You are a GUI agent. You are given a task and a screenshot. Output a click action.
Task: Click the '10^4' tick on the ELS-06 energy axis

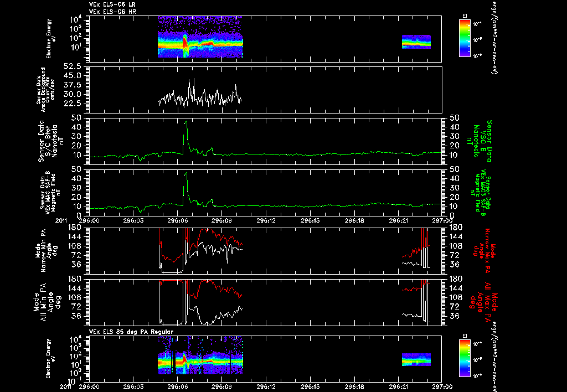point(75,19)
